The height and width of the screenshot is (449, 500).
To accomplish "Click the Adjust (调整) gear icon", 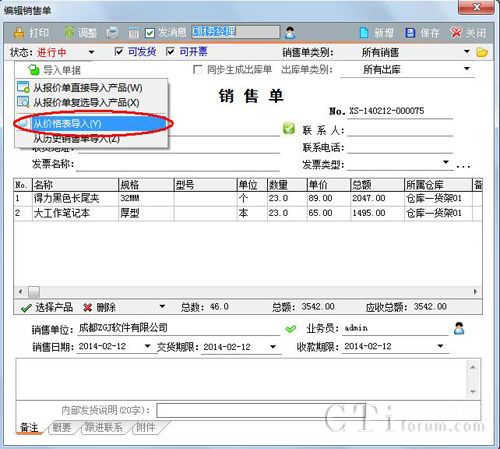I will (x=69, y=32).
